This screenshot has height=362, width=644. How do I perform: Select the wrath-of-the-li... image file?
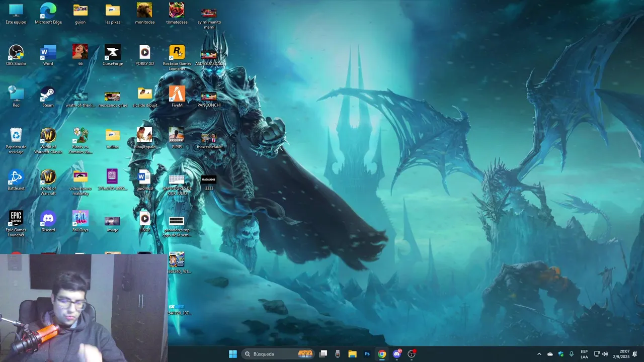(x=80, y=99)
